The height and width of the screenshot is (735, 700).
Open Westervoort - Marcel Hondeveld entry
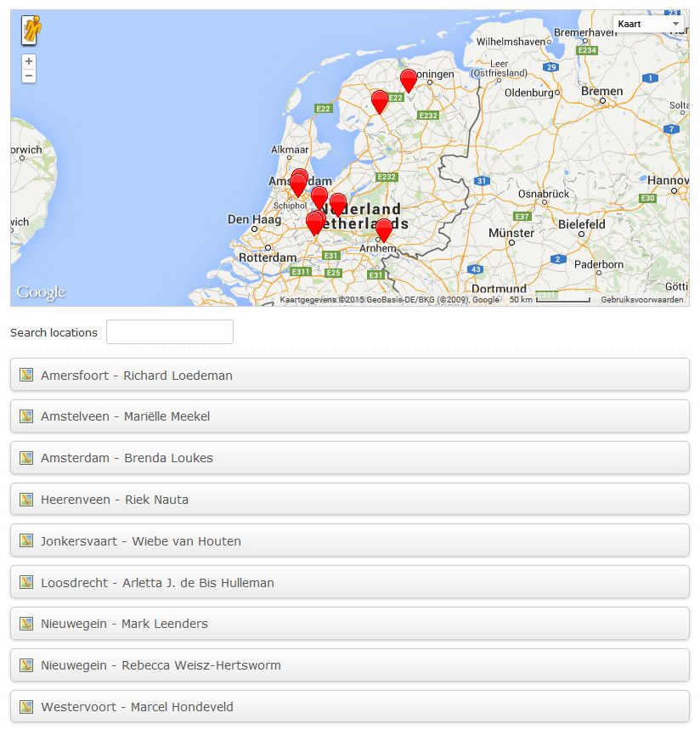click(x=350, y=707)
